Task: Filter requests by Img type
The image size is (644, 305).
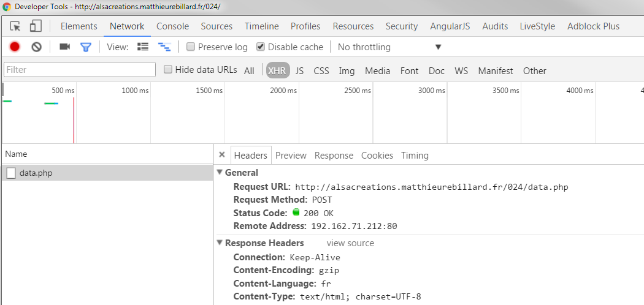Action: click(x=347, y=71)
